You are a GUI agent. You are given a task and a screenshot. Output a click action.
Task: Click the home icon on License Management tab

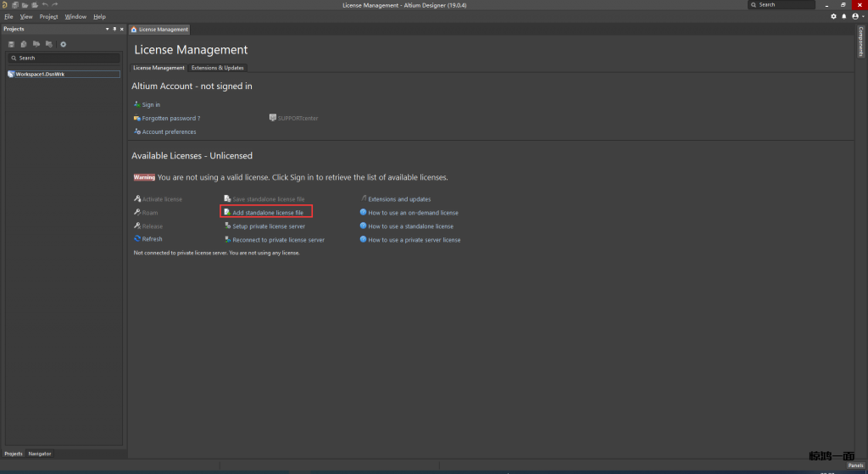(133, 29)
